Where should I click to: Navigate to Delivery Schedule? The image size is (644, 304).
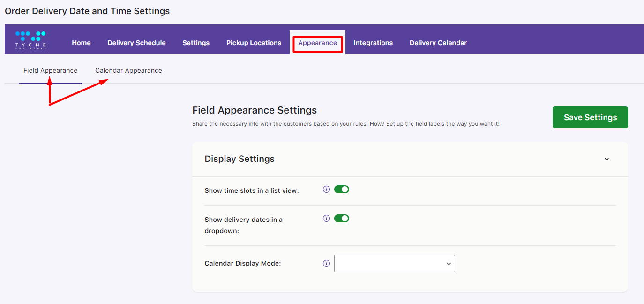(136, 42)
